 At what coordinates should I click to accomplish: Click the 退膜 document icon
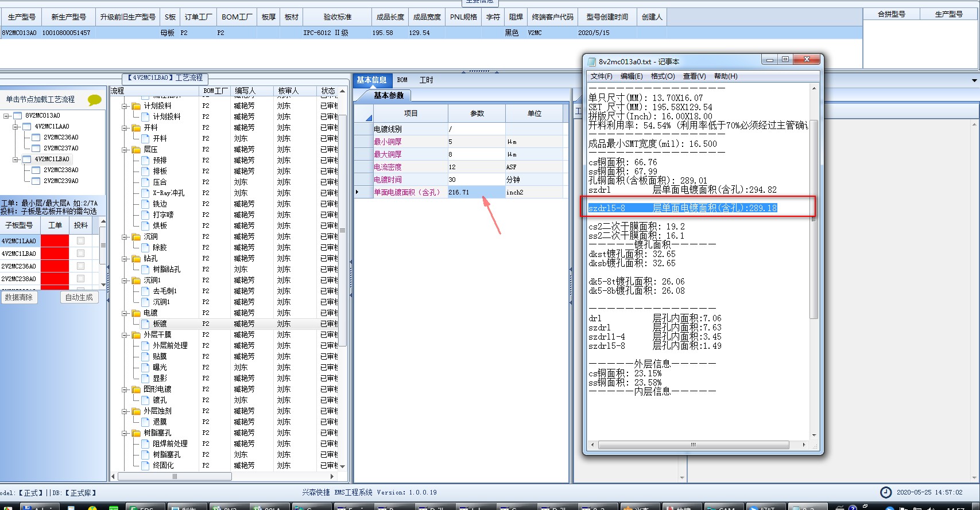point(146,422)
